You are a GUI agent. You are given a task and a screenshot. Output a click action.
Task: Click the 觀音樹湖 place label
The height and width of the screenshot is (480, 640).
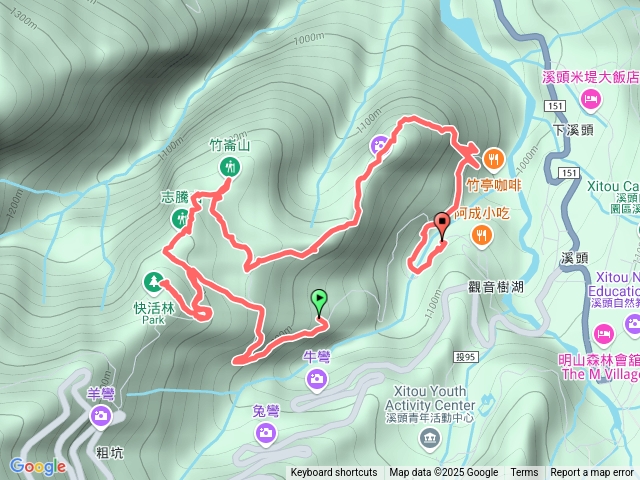click(x=496, y=287)
